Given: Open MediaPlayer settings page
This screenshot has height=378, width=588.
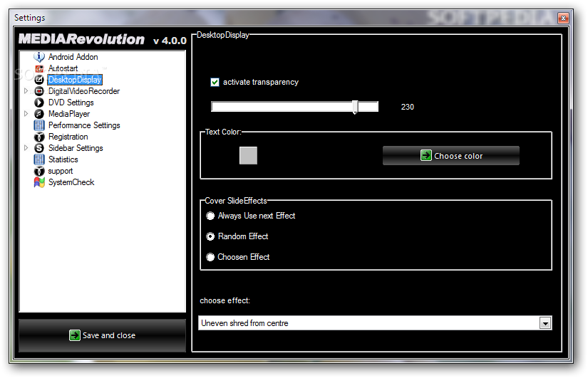Looking at the screenshot, I should [x=69, y=114].
